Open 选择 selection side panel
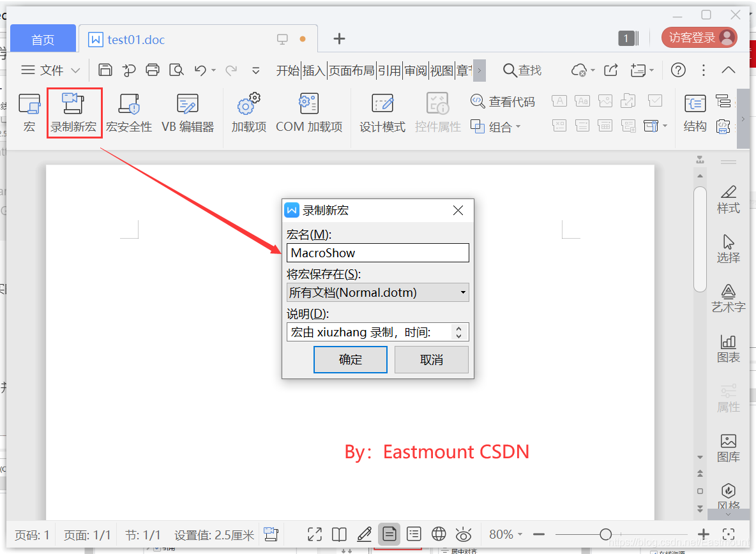 click(x=728, y=249)
